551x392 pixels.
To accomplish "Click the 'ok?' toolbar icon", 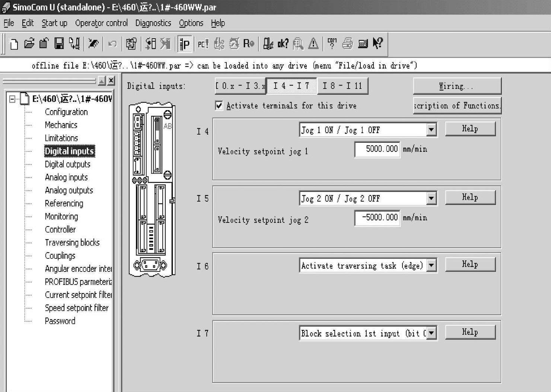I will click(283, 44).
